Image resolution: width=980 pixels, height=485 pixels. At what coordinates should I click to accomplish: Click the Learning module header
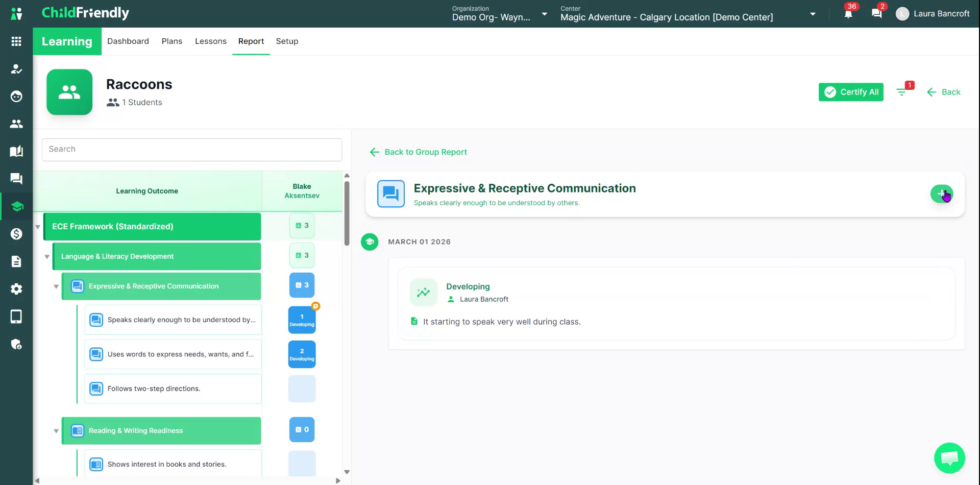point(67,41)
